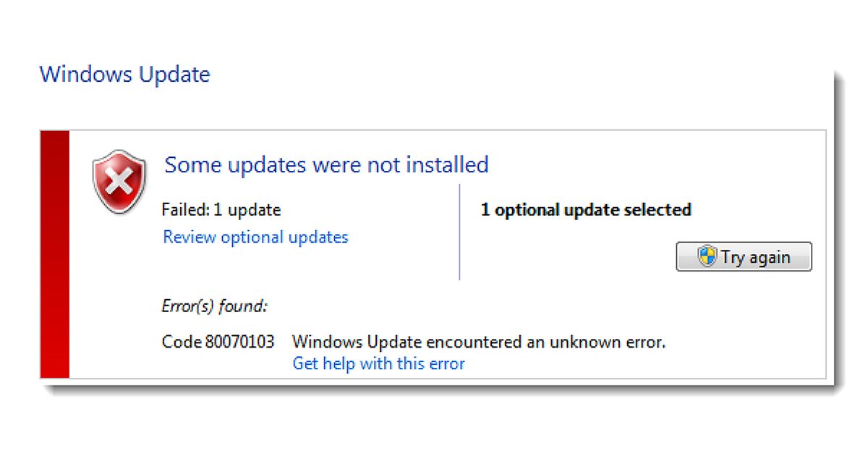Click the "1 optional update selected" text
Screen dimensions: 868x454
[x=586, y=210]
